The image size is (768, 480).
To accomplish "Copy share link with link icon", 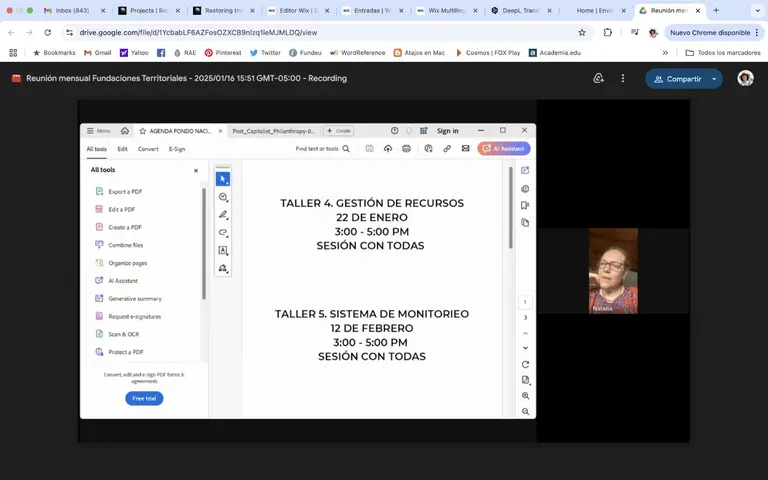I will click(x=447, y=148).
